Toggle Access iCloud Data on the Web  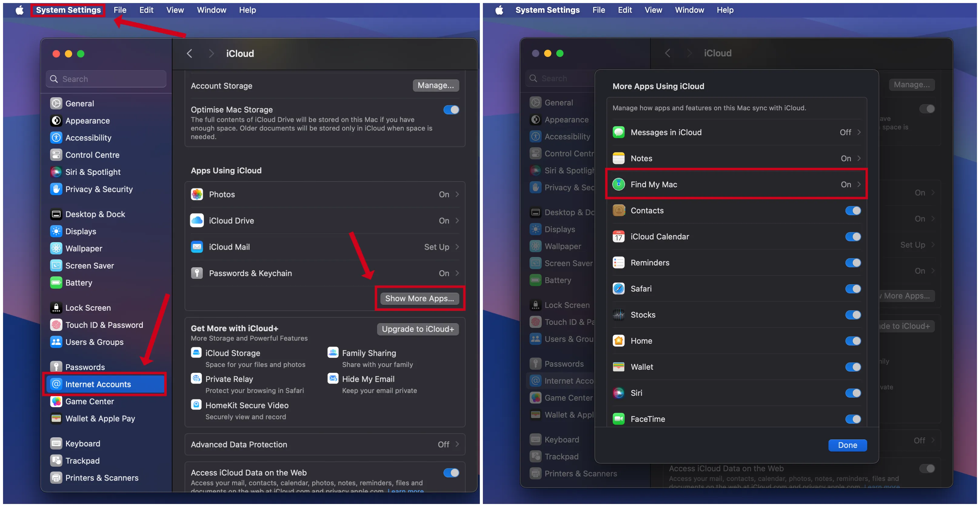tap(451, 473)
